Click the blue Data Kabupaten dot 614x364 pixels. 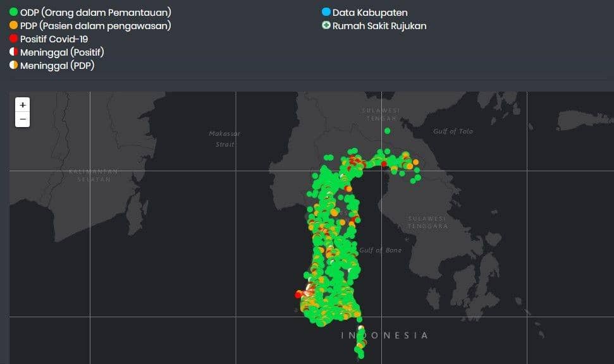[x=326, y=13]
